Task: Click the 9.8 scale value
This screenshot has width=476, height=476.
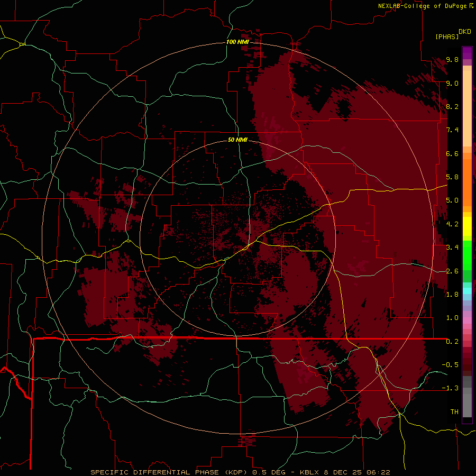Action: [452, 59]
